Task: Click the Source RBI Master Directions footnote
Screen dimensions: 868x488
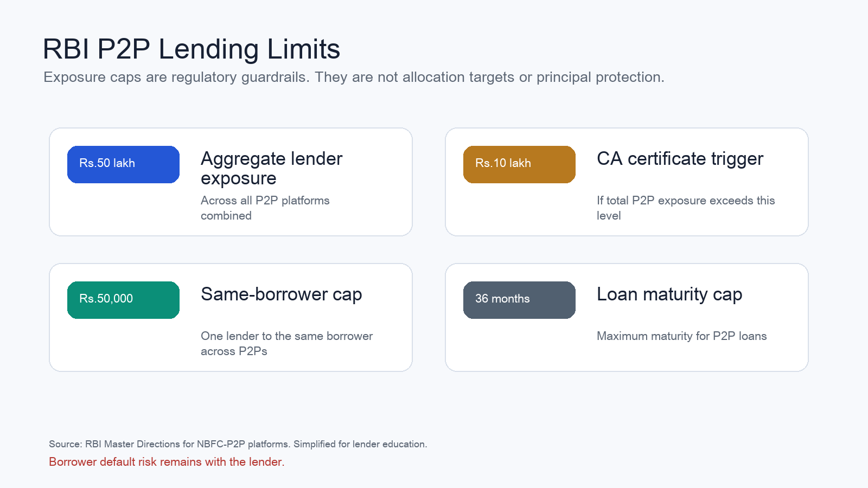Action: click(238, 444)
